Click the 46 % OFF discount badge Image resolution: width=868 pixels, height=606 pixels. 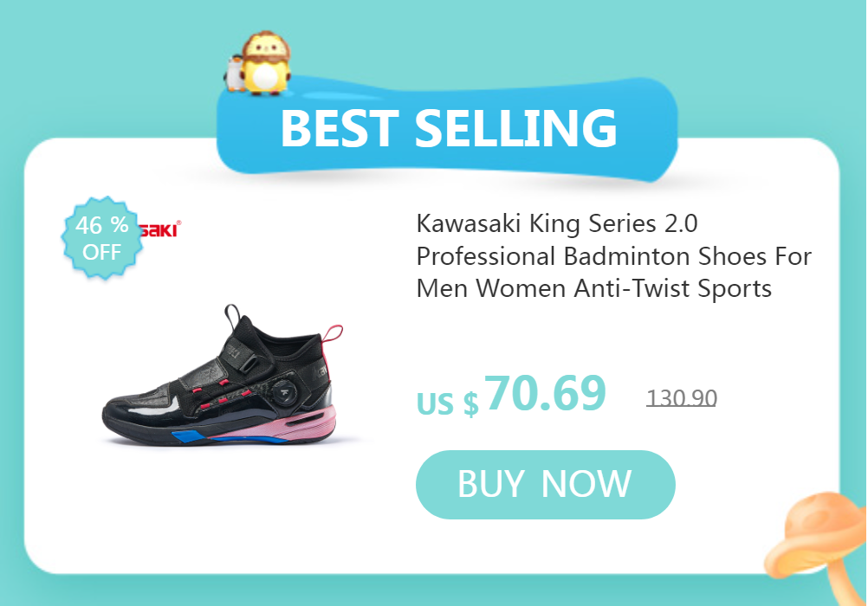tap(102, 238)
